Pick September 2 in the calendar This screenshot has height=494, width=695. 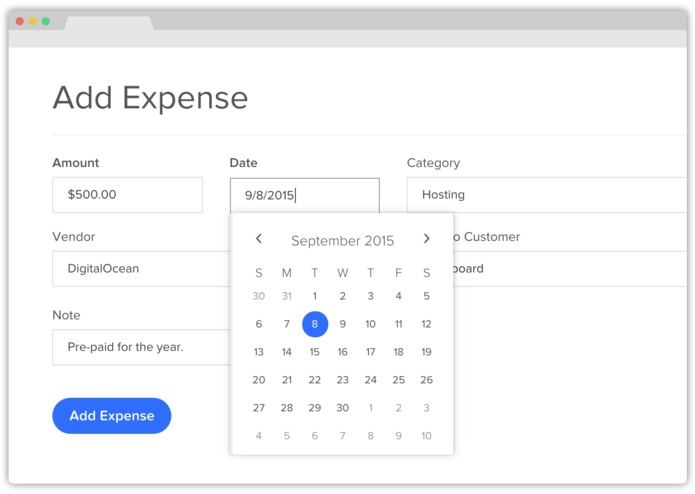tap(343, 296)
